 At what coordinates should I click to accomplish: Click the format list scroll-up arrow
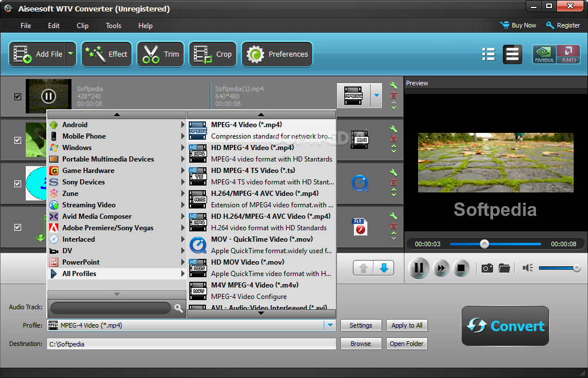[261, 115]
